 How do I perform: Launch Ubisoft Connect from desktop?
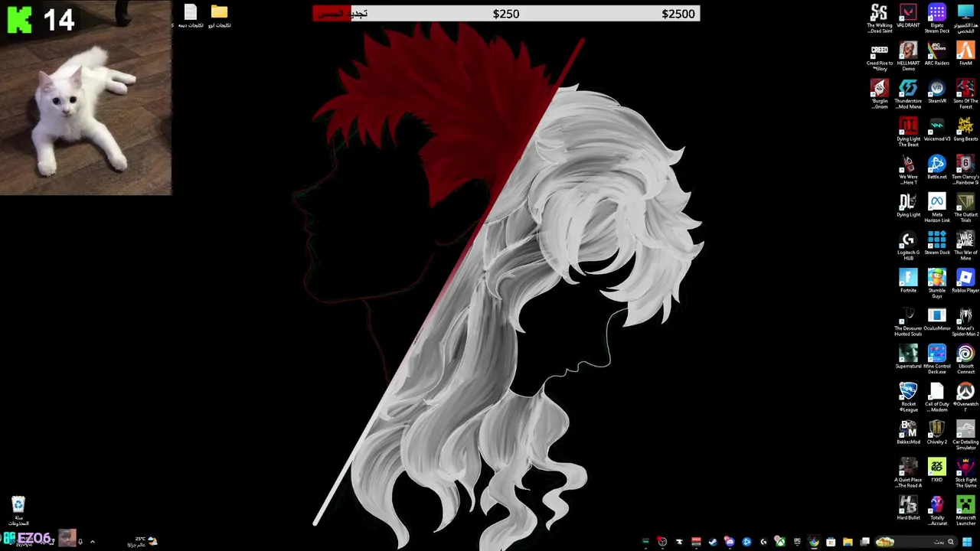click(965, 359)
